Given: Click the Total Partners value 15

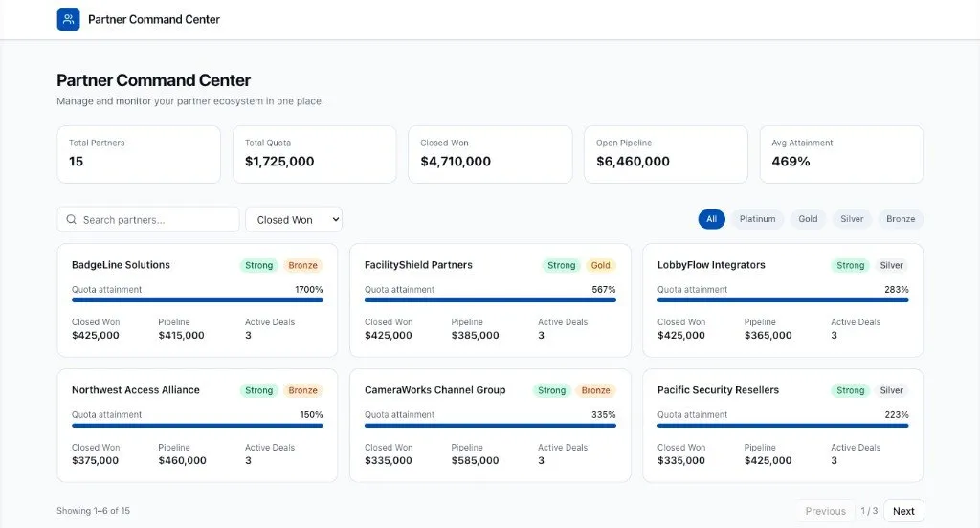Looking at the screenshot, I should click(76, 162).
